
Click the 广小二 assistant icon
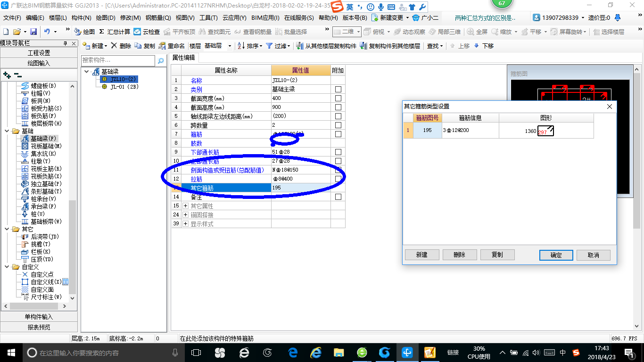click(425, 17)
